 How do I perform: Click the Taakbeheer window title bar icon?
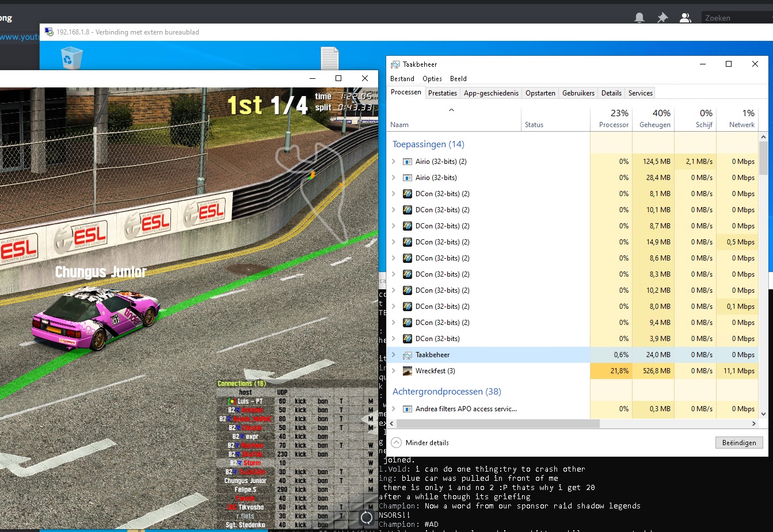(x=395, y=64)
